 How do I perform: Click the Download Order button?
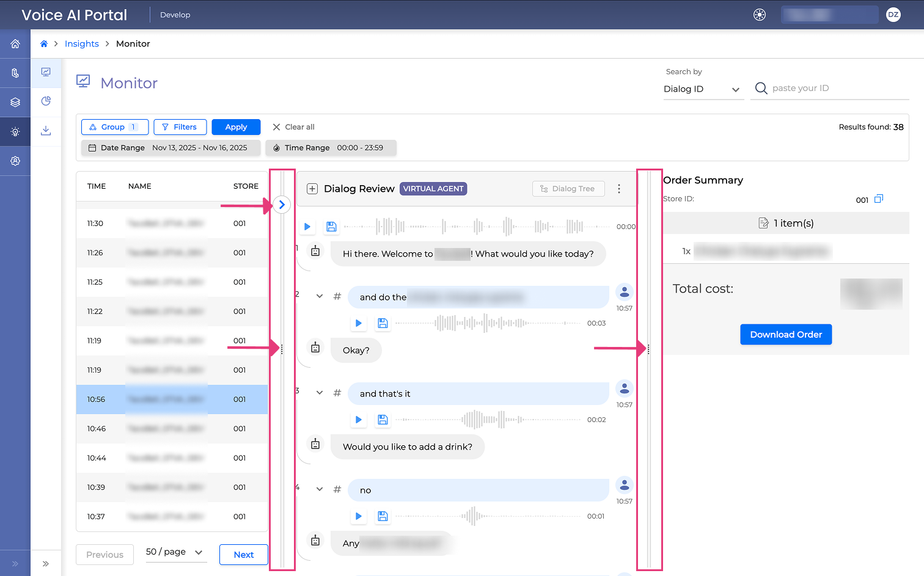786,335
